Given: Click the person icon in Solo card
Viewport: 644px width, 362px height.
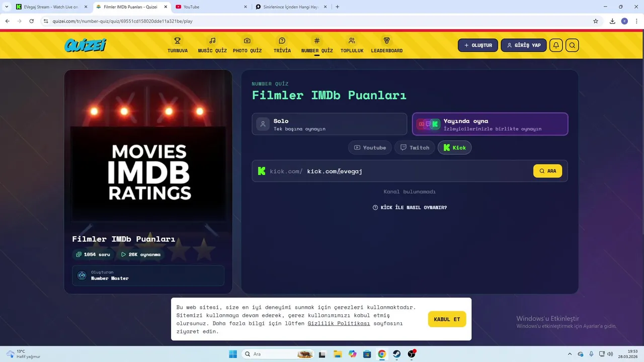Looking at the screenshot, I should (263, 124).
